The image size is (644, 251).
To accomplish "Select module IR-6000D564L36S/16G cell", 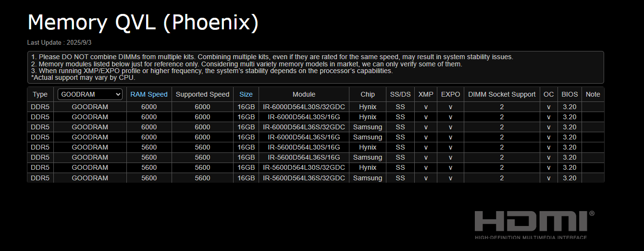I will pyautogui.click(x=304, y=137).
